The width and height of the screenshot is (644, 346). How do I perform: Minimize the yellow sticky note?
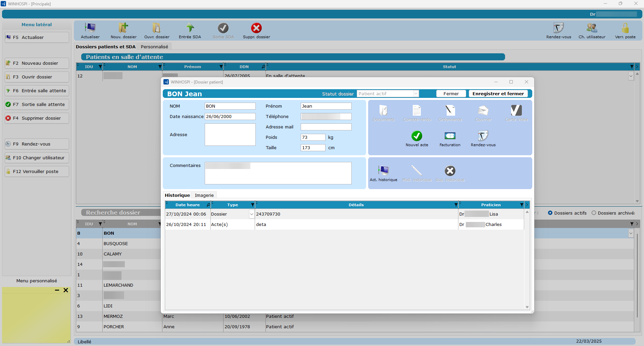pos(57,290)
